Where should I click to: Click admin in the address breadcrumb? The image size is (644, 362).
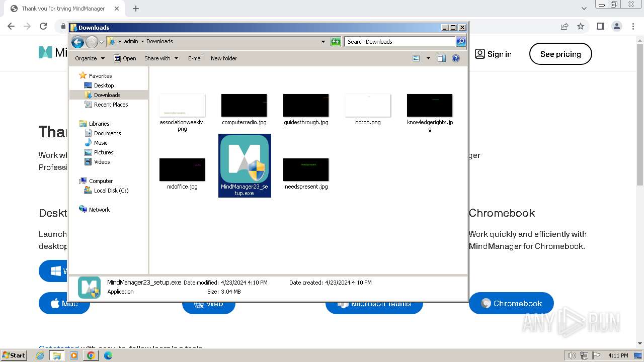(131, 42)
